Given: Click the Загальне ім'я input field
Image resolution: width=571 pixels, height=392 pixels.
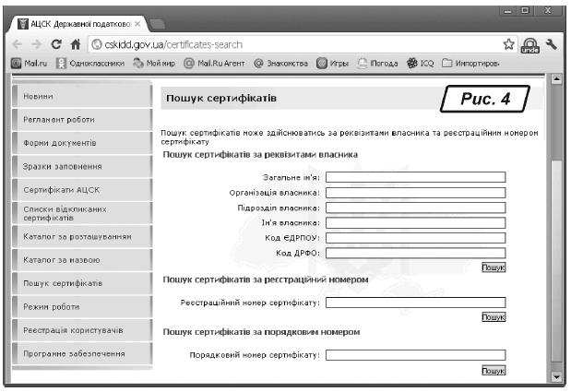Looking at the screenshot, I should pos(415,177).
